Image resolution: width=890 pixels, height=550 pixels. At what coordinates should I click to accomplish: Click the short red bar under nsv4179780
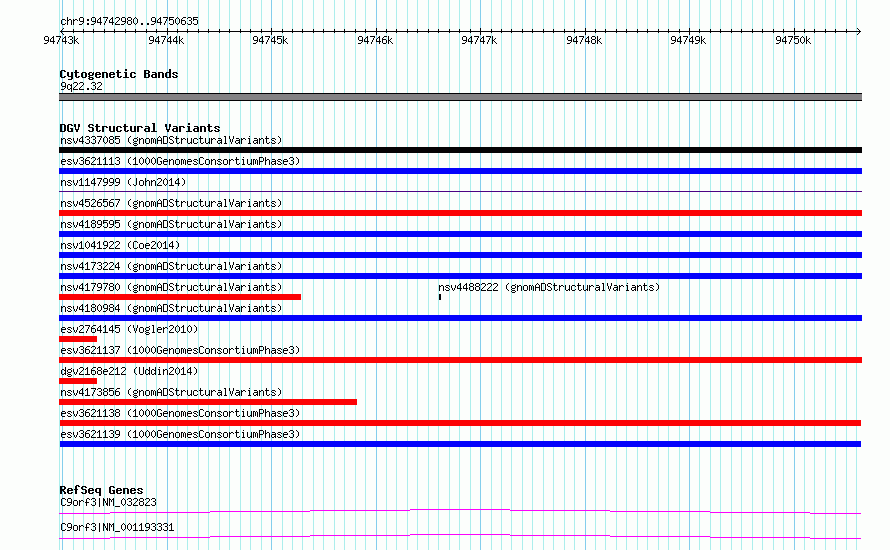[180, 297]
